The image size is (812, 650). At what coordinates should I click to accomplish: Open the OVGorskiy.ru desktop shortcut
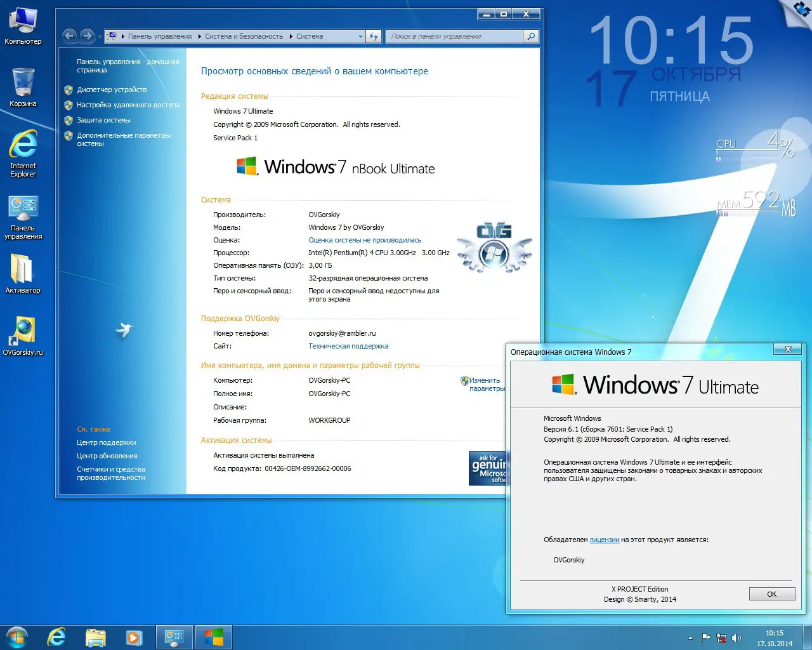(23, 333)
